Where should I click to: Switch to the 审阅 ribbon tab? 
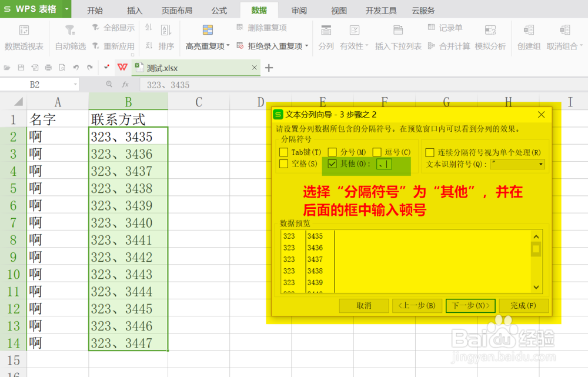[x=298, y=10]
